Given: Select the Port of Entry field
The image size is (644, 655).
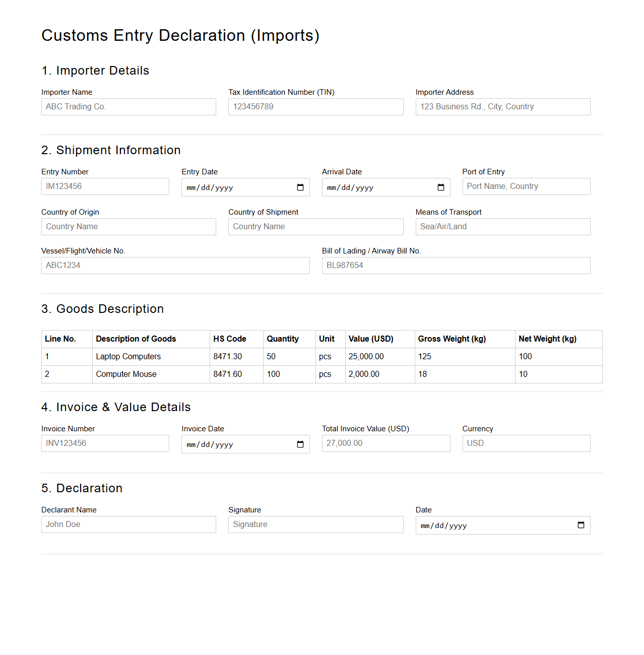Looking at the screenshot, I should coord(526,186).
